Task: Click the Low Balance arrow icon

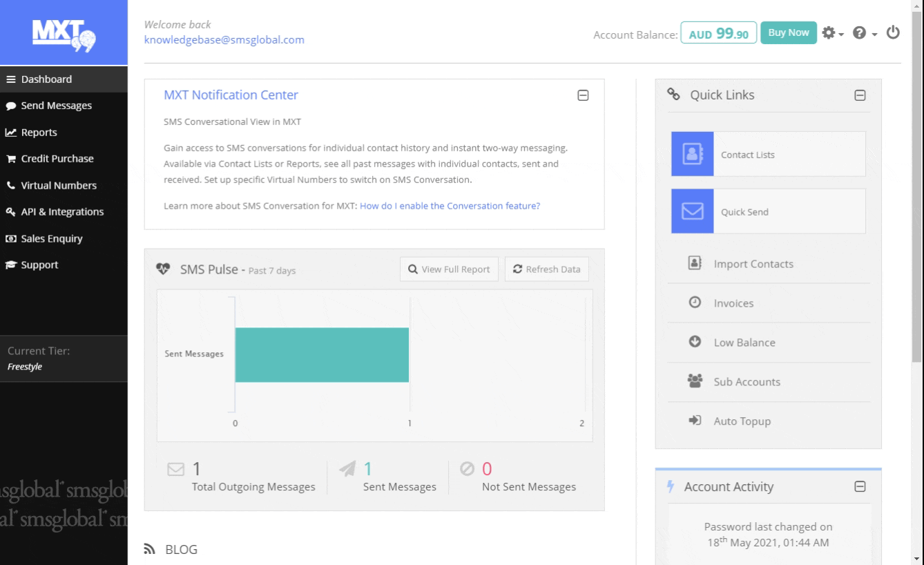Action: pyautogui.click(x=695, y=342)
